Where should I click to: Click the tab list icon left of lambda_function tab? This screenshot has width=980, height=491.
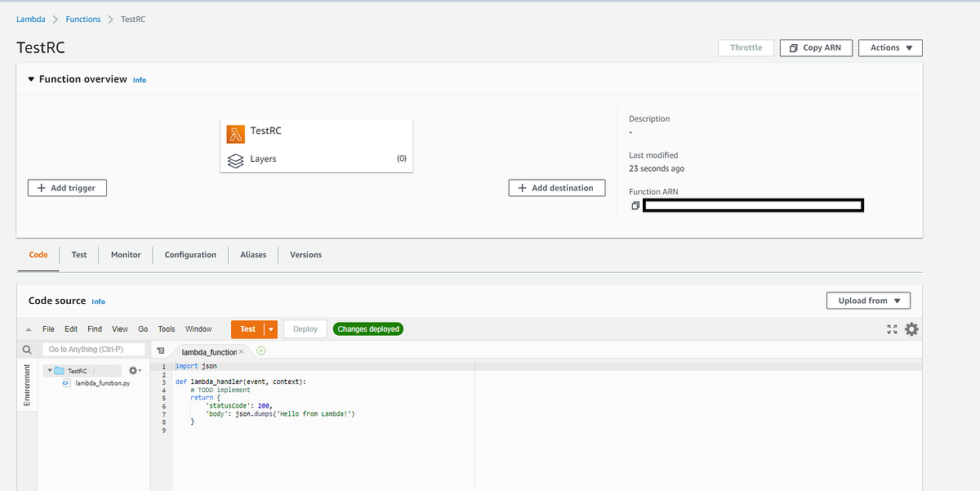pyautogui.click(x=160, y=350)
